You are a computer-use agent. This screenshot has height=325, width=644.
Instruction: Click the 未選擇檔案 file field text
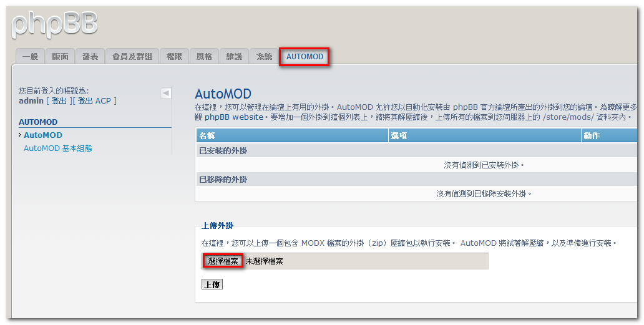[x=264, y=261]
